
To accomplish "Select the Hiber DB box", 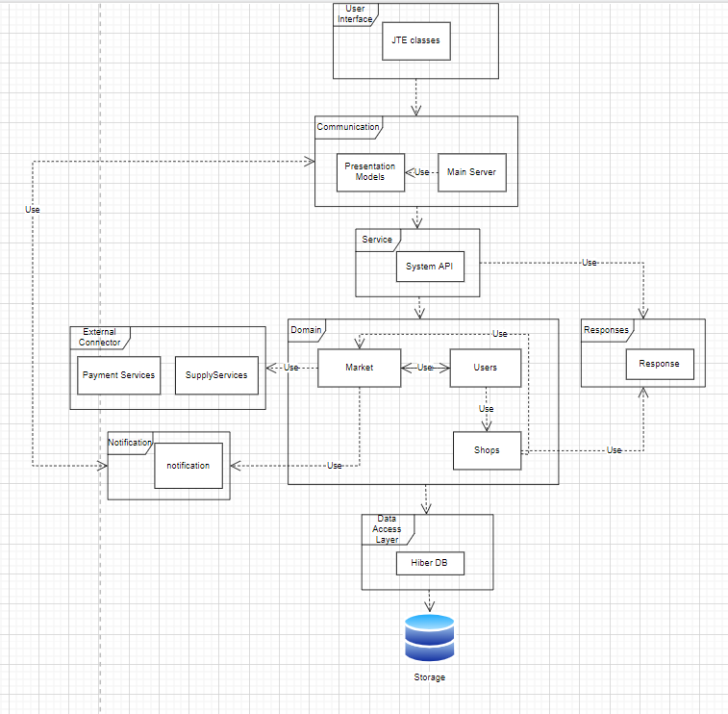I will coord(430,563).
